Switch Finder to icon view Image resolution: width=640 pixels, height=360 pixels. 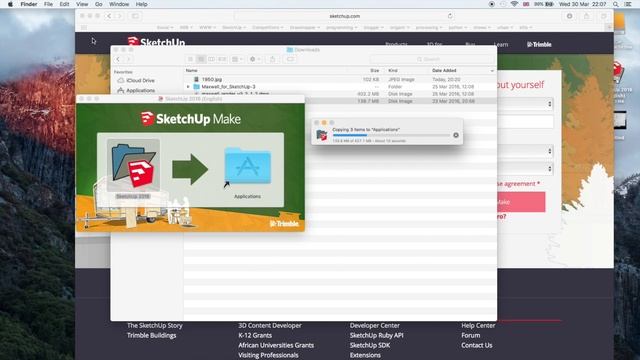[190, 59]
